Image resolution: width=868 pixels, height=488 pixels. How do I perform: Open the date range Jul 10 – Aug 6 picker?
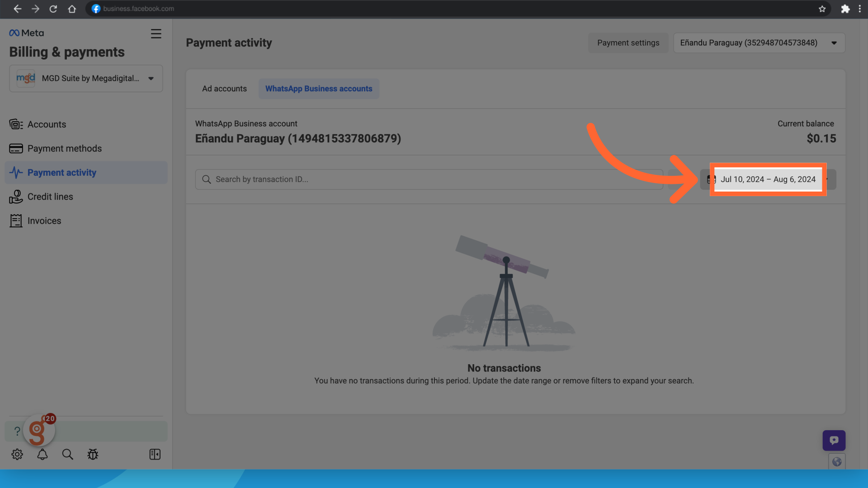click(768, 179)
